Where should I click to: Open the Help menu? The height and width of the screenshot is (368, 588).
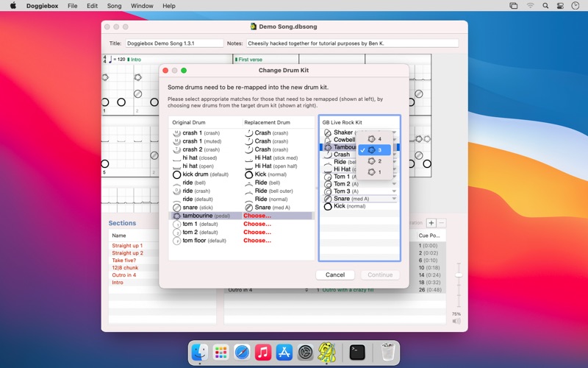[x=169, y=6]
